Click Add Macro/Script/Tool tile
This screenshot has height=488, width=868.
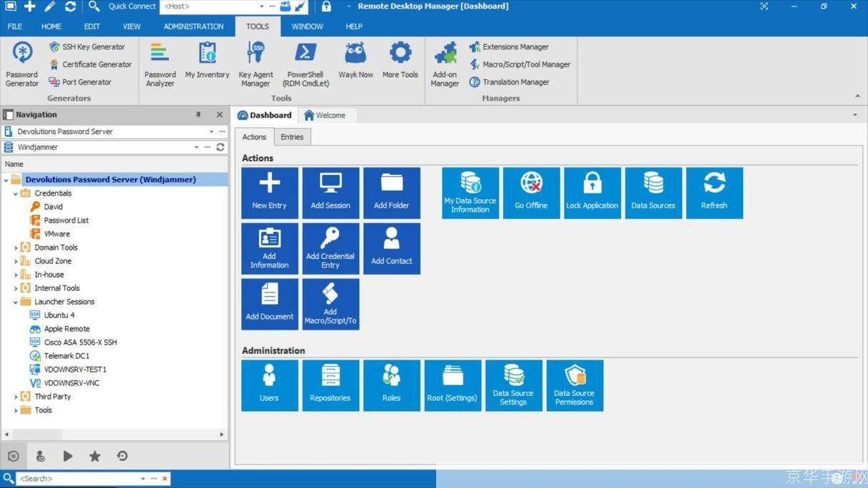pyautogui.click(x=330, y=304)
